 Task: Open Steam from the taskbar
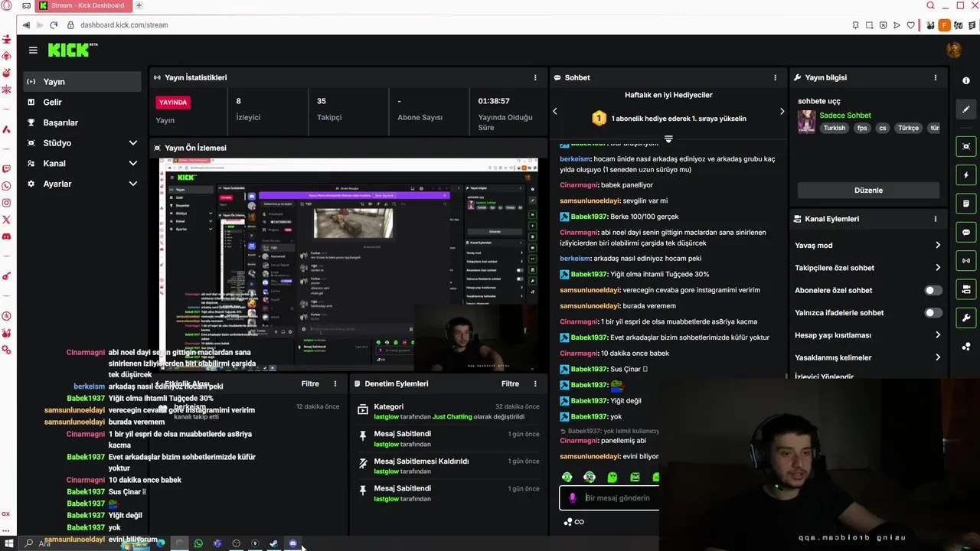(x=273, y=543)
